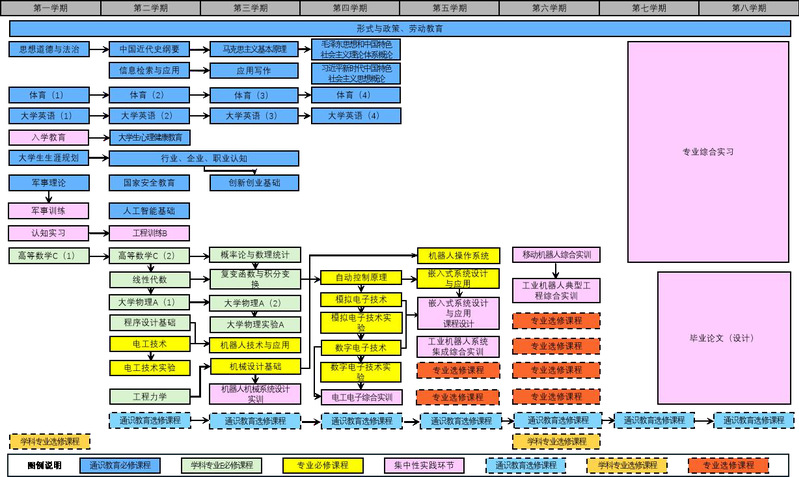Screen dimensions: 799x477
Task: Click the 高等数学C（1） course box
Action: (x=47, y=256)
